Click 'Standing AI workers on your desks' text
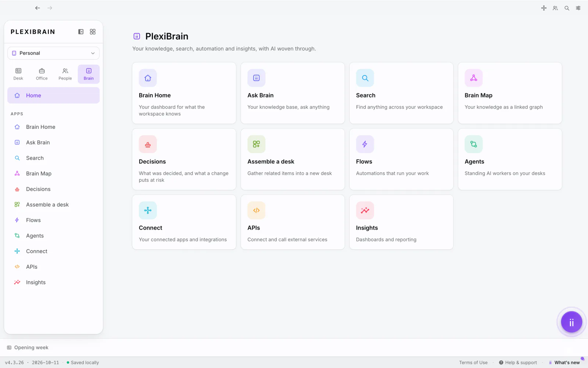This screenshot has width=588, height=368. pyautogui.click(x=505, y=173)
